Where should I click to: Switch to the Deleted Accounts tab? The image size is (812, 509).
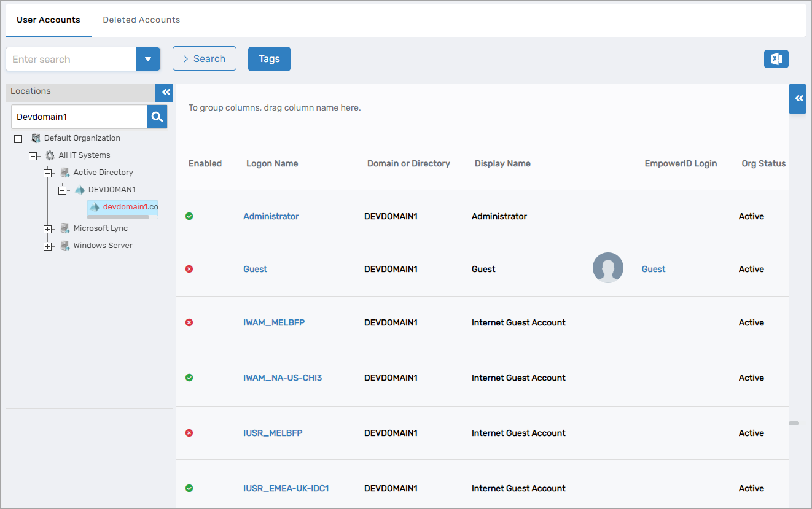tap(141, 20)
